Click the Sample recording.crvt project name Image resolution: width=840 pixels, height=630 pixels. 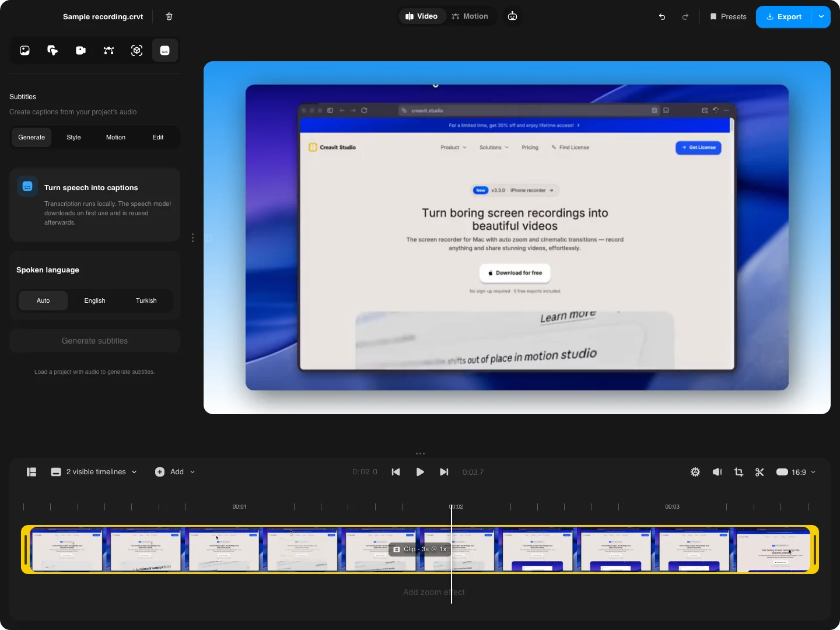(x=103, y=16)
